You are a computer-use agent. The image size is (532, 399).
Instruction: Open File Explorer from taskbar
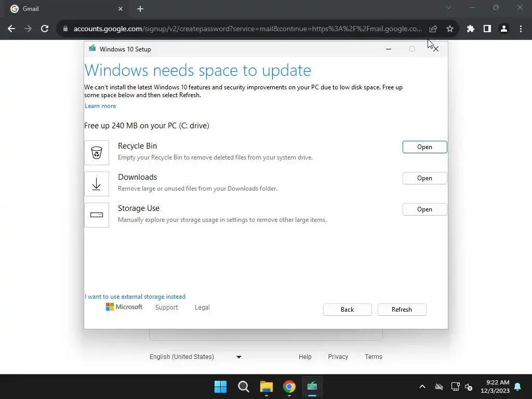pos(267,387)
